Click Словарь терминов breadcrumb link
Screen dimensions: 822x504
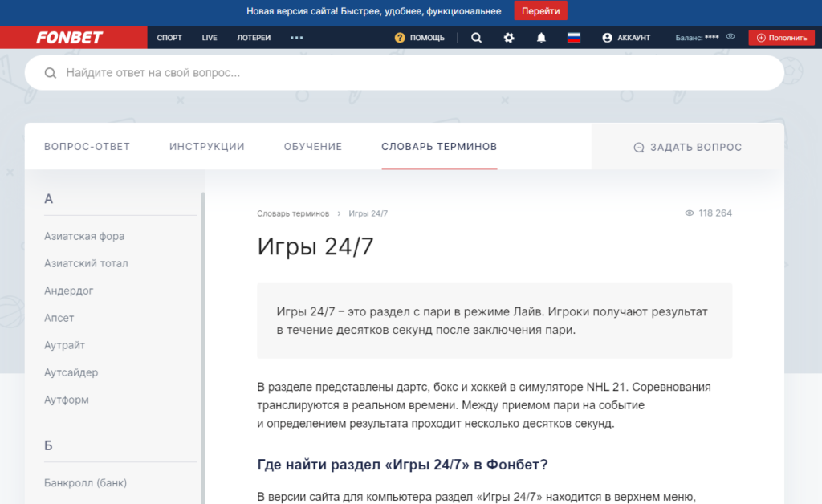point(293,213)
